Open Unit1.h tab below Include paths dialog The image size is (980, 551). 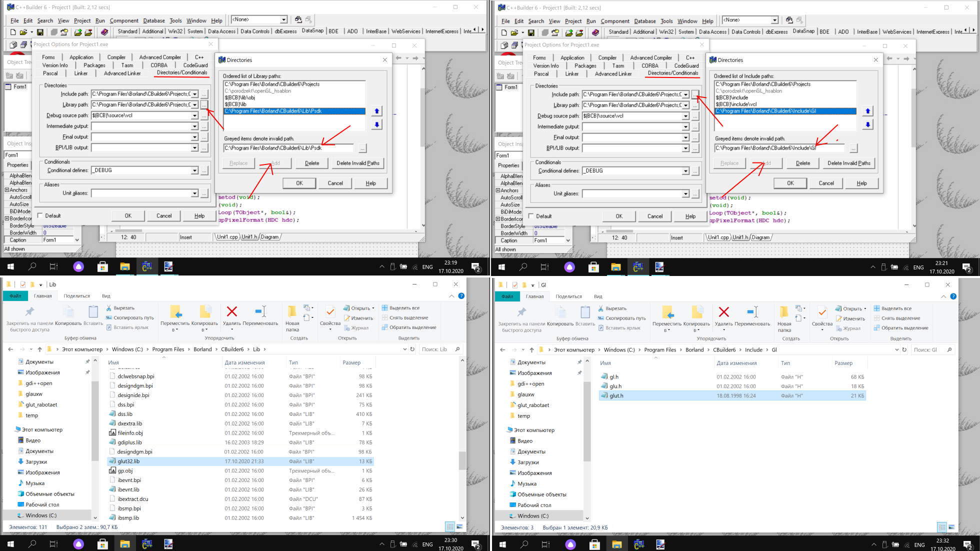click(740, 237)
